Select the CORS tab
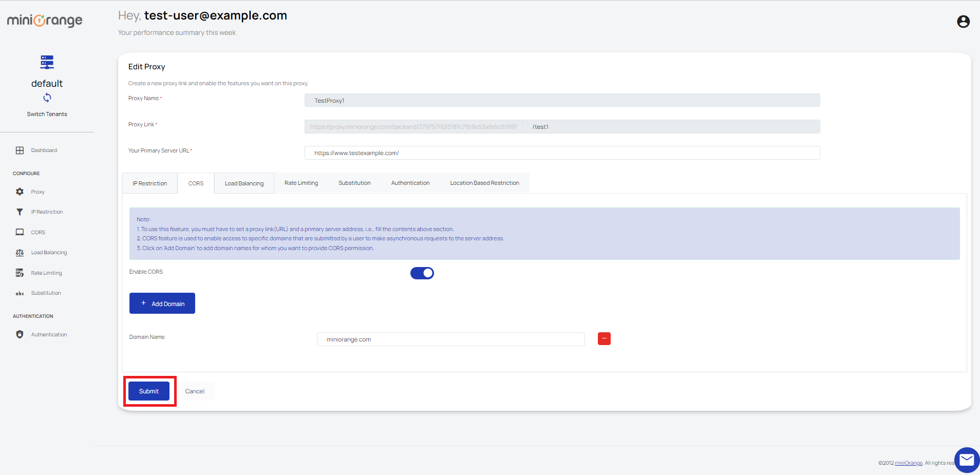The image size is (980, 475). (x=196, y=183)
